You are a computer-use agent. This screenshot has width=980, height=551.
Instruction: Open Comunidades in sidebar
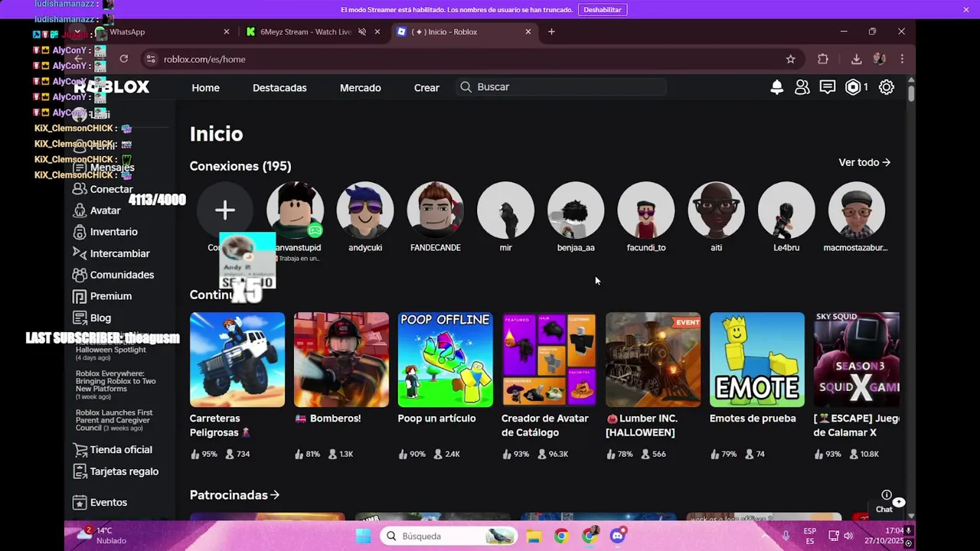click(113, 275)
